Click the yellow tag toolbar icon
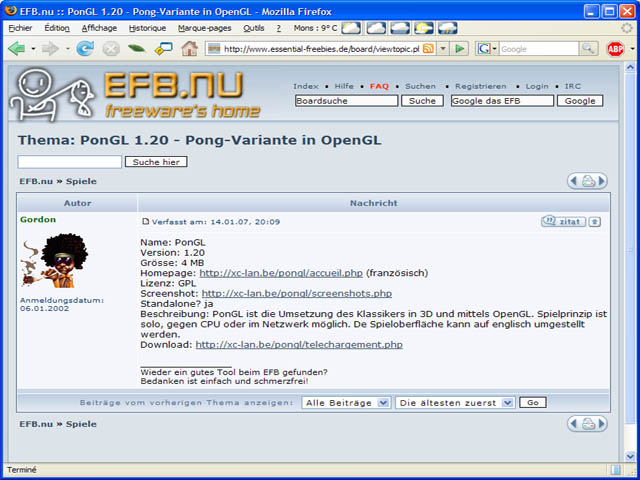The image size is (640, 480). (x=163, y=49)
